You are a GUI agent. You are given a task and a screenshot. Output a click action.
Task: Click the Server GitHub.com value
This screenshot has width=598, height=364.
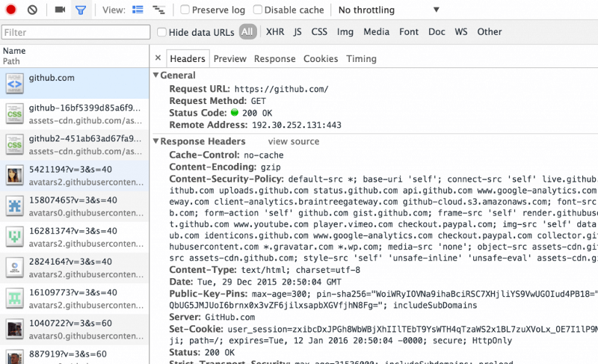click(x=230, y=318)
